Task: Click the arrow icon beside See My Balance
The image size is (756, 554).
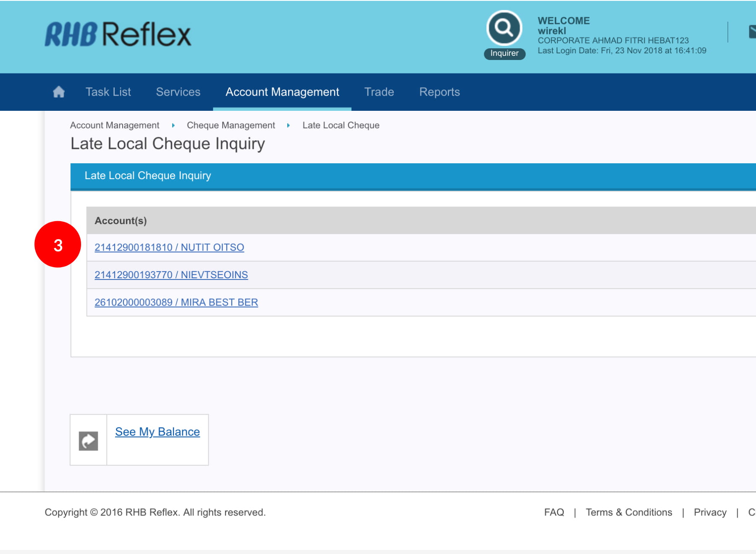Action: (88, 441)
